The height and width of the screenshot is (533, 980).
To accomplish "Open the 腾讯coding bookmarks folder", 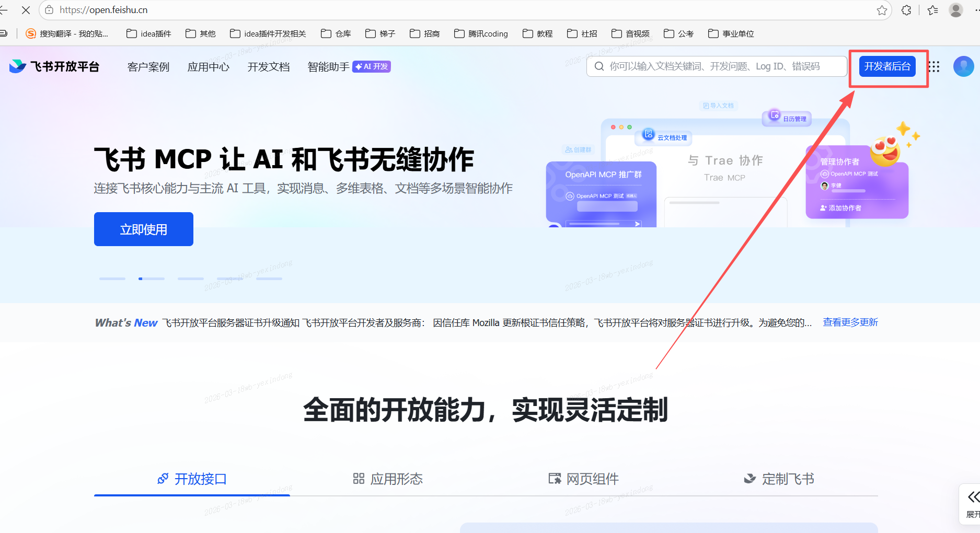I will point(480,33).
